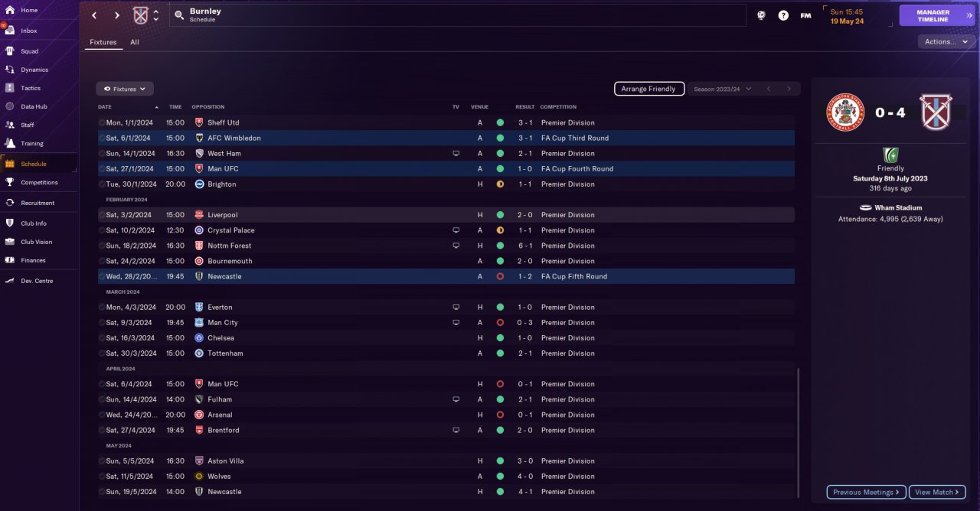Go forward using the right arrow
The image size is (980, 511).
click(117, 15)
